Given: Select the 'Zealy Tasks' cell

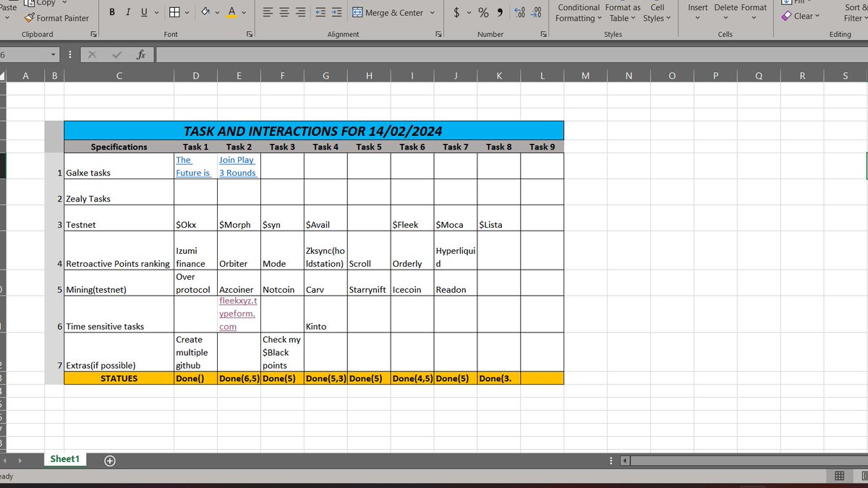Looking at the screenshot, I should point(119,192).
